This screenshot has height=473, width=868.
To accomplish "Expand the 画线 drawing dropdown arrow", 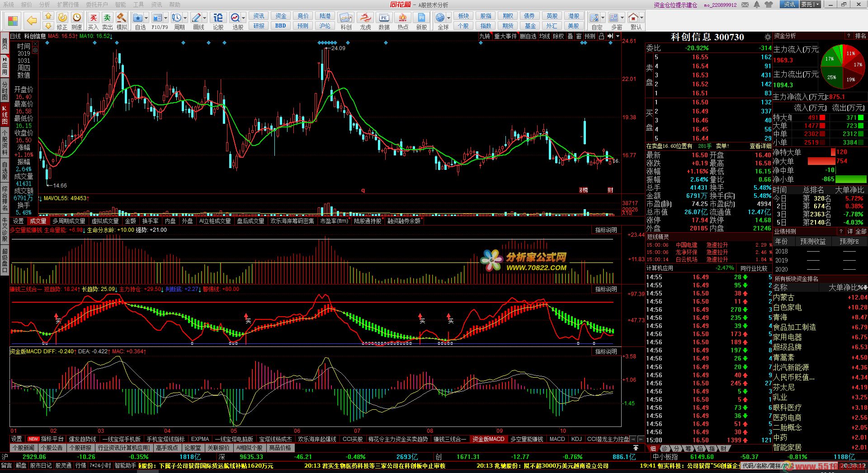I will click(x=204, y=18).
